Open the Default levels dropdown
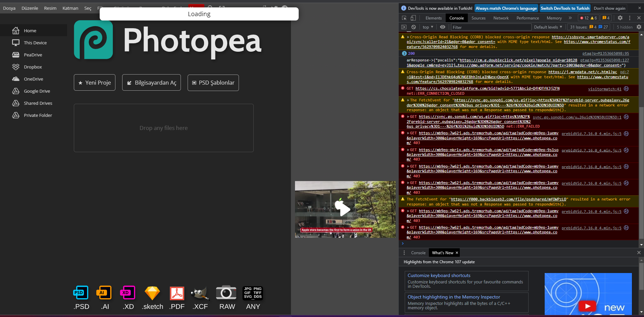644x317 pixels. tap(548, 27)
